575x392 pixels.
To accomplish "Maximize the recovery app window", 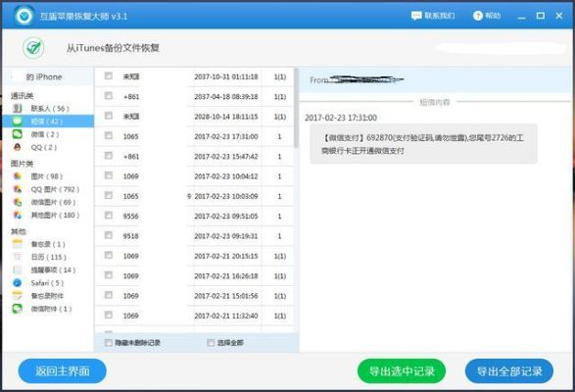I will pos(540,16).
